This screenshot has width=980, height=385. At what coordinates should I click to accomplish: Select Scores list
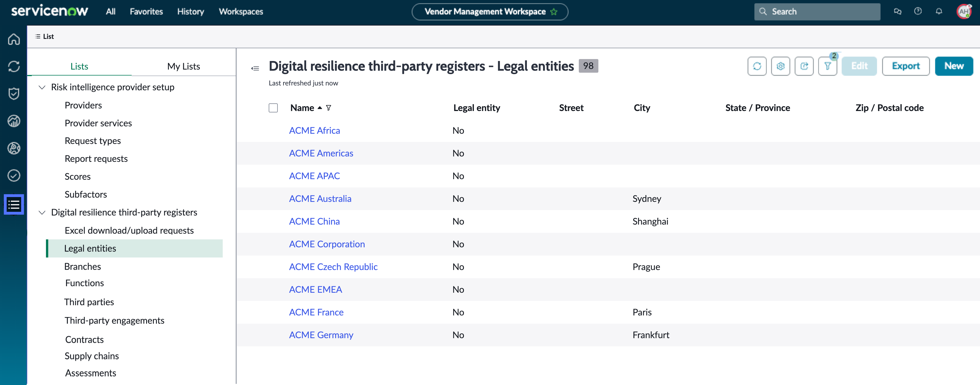pyautogui.click(x=78, y=177)
